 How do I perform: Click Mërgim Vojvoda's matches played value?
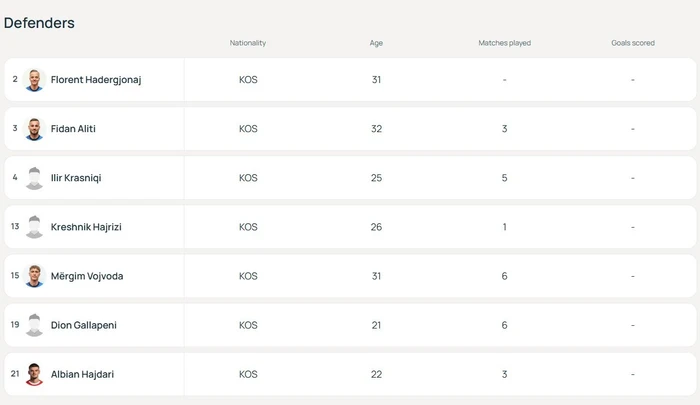click(x=504, y=276)
